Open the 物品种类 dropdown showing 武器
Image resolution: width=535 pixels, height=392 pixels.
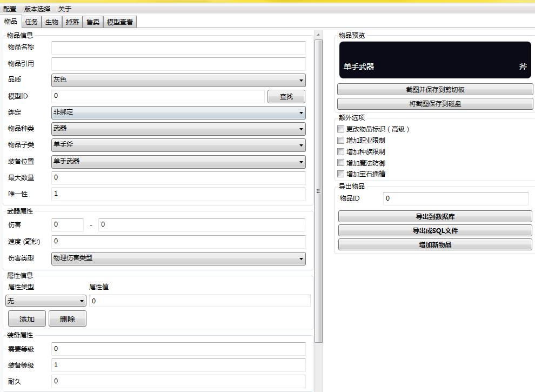(178, 129)
